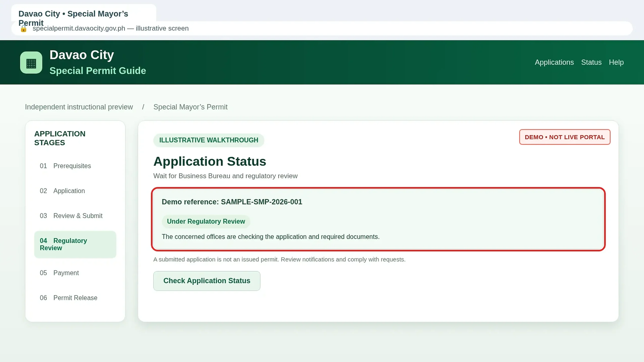Click the Application Status heading
This screenshot has width=644, height=362.
coord(210,161)
